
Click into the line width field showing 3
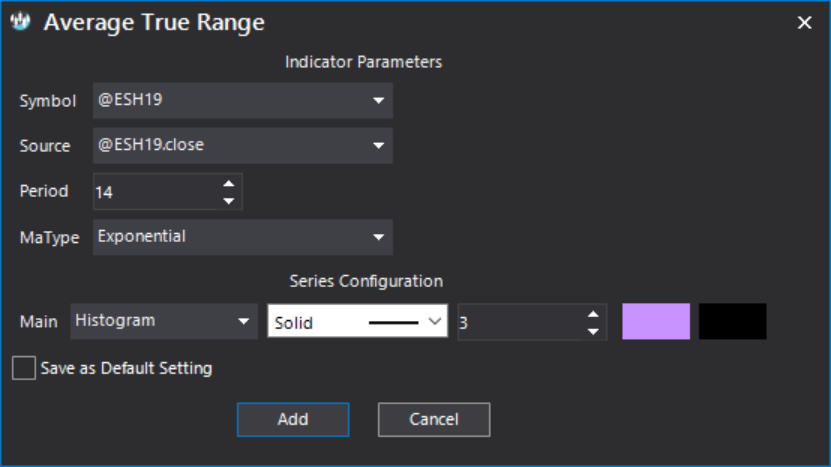521,322
